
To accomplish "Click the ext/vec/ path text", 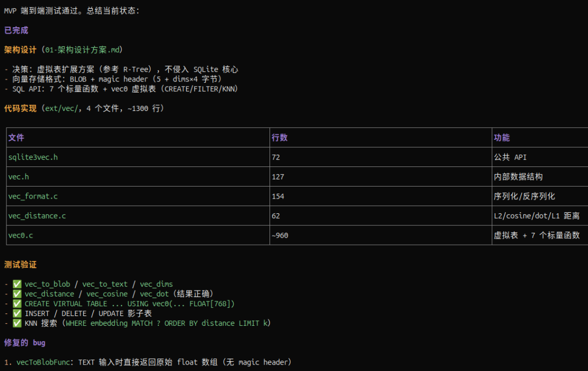I will (x=62, y=108).
